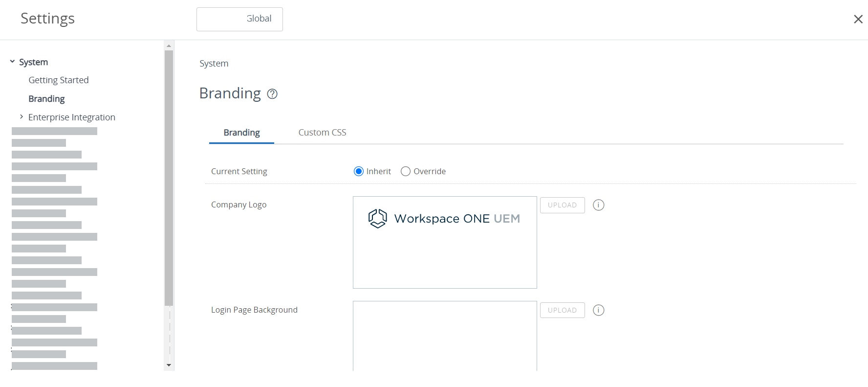
Task: Select the Branding tab
Action: (241, 133)
